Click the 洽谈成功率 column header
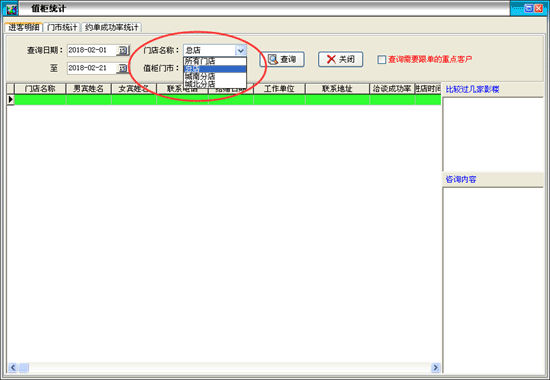550x380 pixels. (392, 89)
